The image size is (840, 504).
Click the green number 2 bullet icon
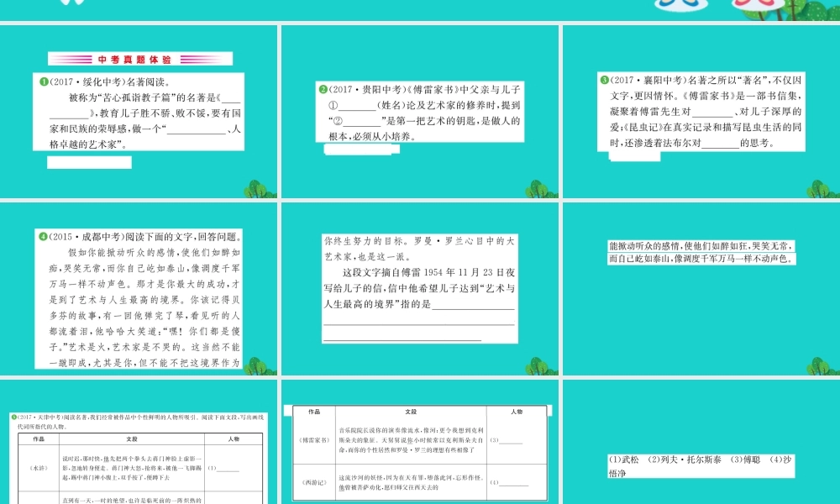[323, 89]
